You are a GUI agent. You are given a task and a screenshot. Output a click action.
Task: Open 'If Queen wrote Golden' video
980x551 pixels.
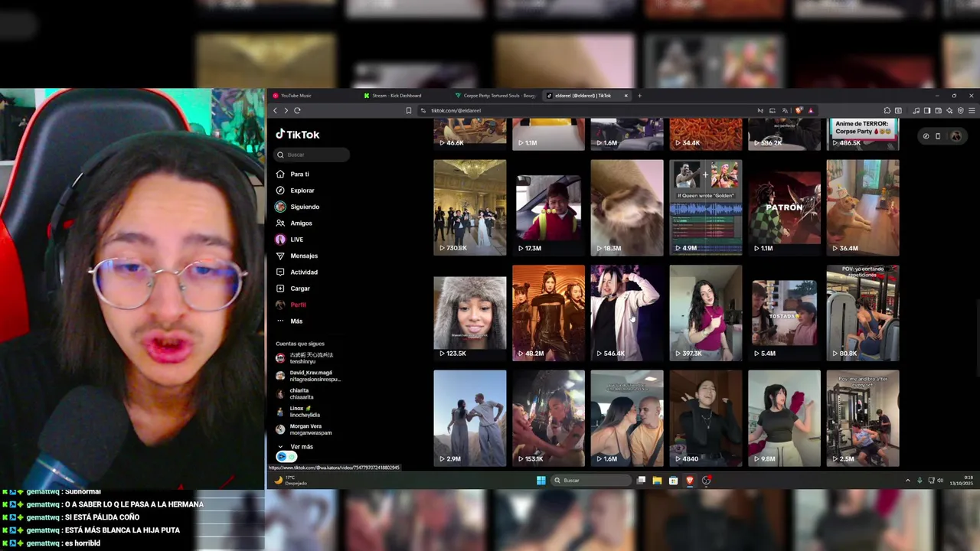tap(706, 207)
